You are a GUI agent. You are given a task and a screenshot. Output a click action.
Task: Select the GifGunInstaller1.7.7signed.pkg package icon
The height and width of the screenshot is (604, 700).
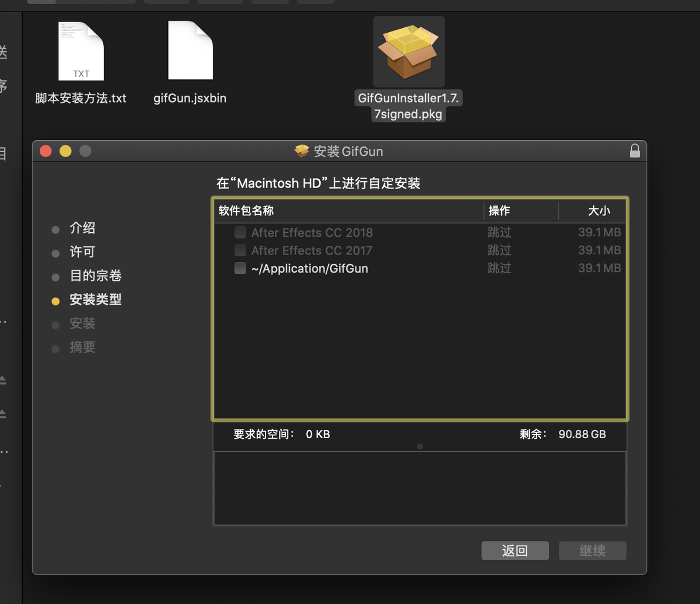coord(408,51)
